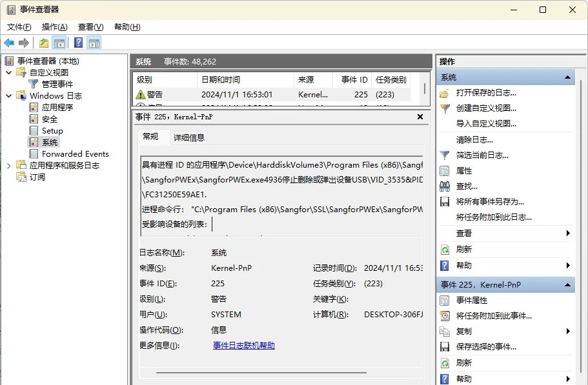Toggle the console tree visibility toolbar icon
This screenshot has width=588, height=385.
coord(58,43)
